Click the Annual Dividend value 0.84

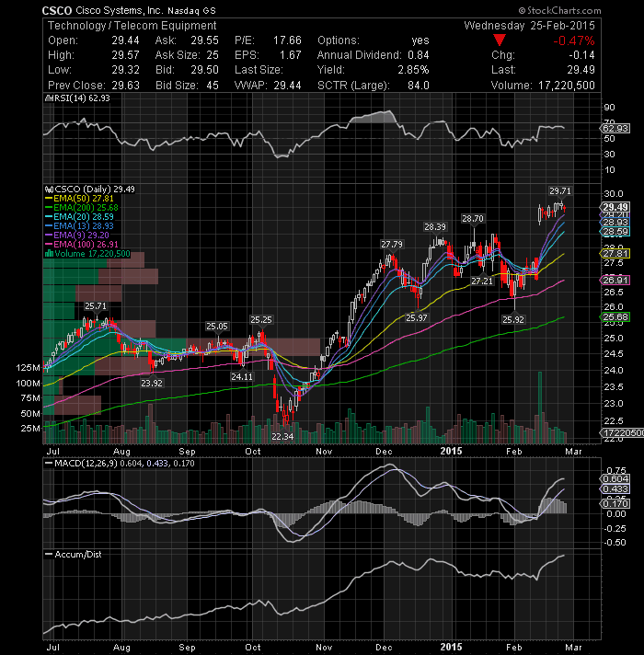(x=419, y=55)
